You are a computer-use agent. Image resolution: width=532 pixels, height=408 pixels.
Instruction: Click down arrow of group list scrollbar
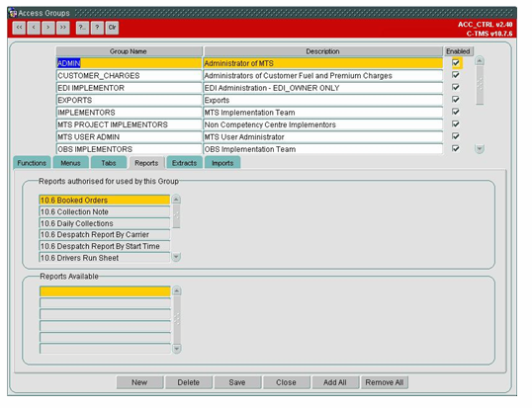tap(480, 149)
